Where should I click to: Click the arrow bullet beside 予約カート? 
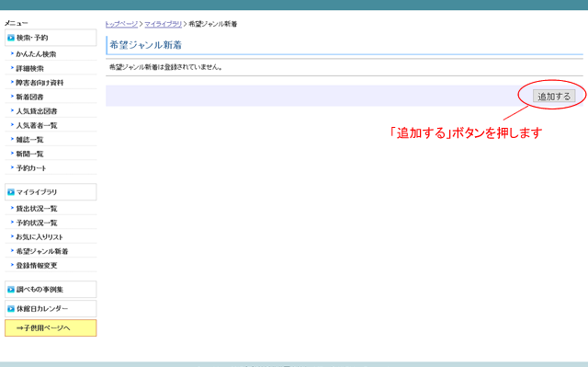point(12,167)
